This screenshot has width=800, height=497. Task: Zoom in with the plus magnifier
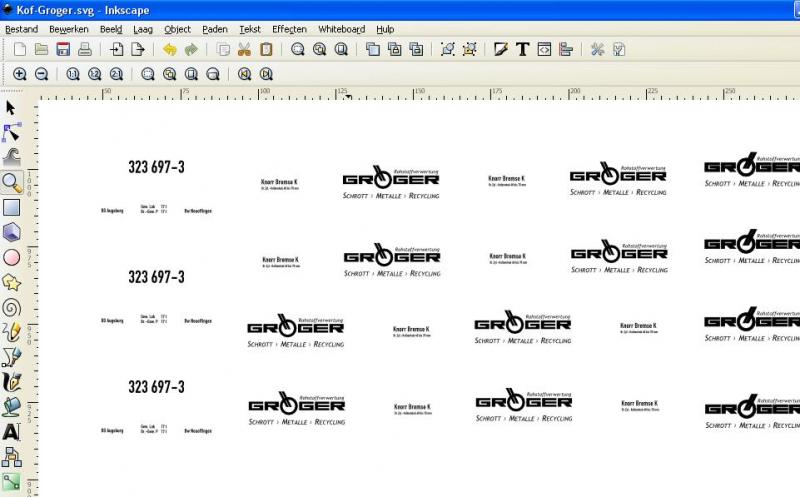20,74
